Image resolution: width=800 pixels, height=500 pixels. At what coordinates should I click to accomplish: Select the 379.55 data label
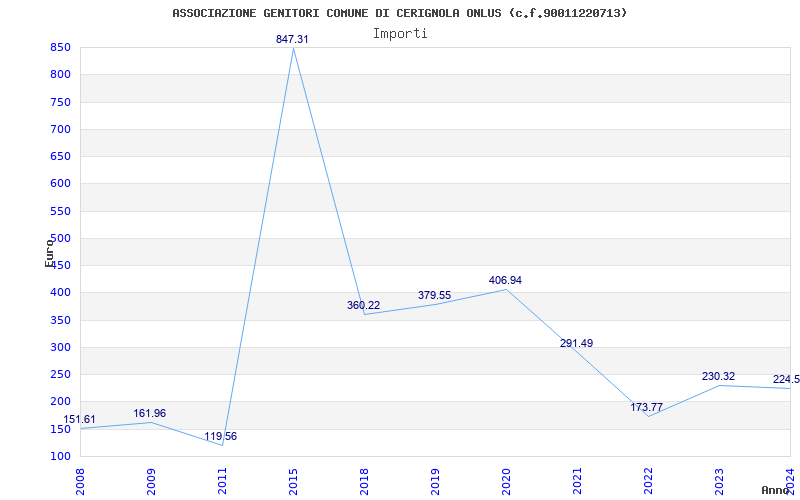click(x=434, y=295)
